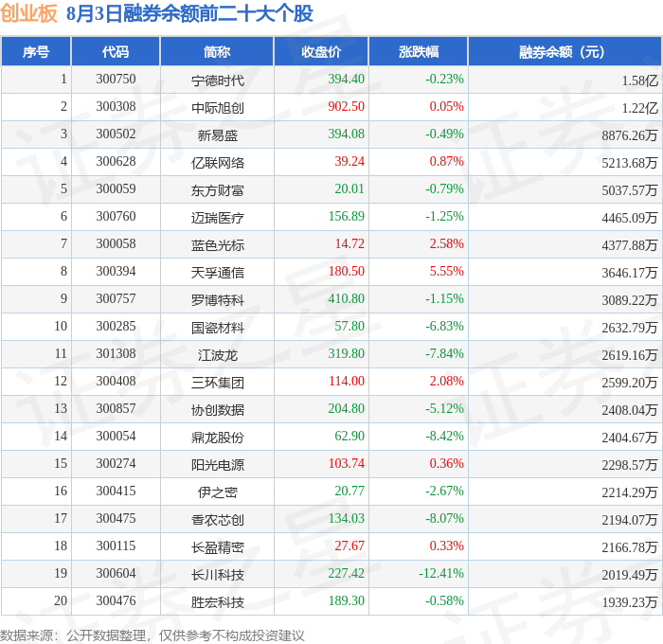
Task: Open 宁德时代 stock name
Action: pyautogui.click(x=217, y=80)
